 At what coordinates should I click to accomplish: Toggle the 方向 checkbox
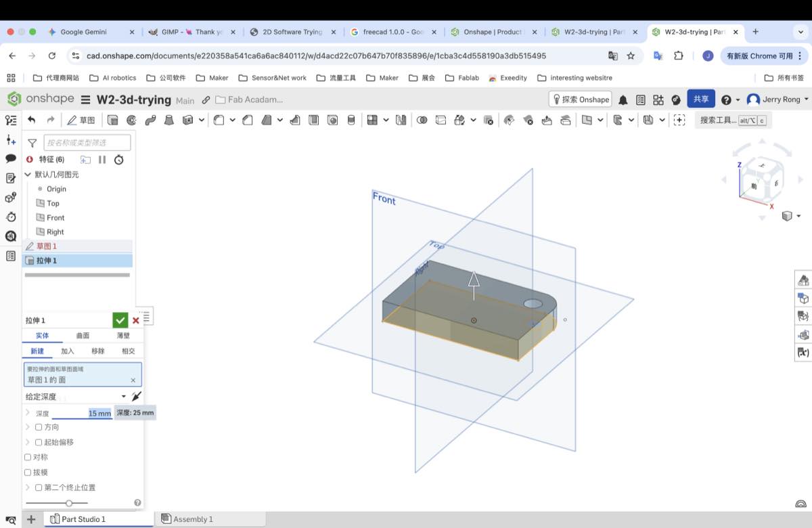(x=39, y=427)
